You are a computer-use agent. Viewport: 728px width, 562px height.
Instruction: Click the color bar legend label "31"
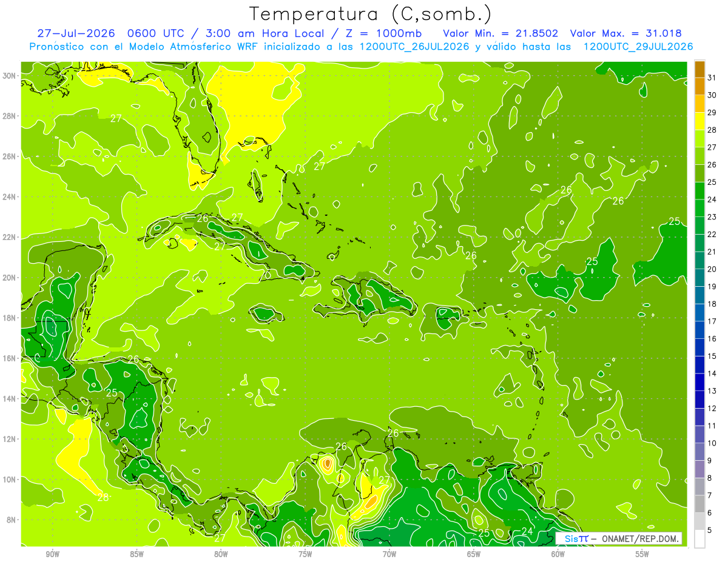click(712, 78)
